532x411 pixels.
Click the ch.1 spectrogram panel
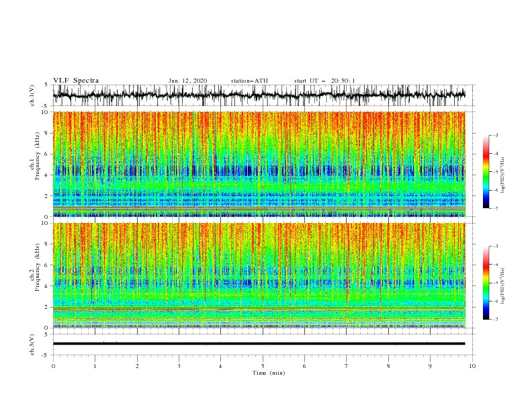pos(259,164)
